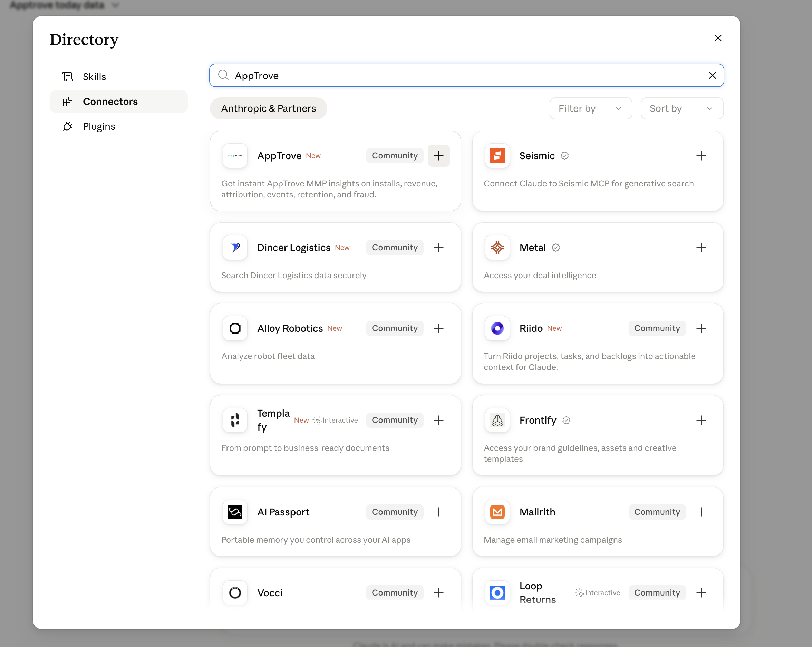Click the Community tag on AppTrove card
Viewport: 812px width, 647px height.
[x=395, y=156]
